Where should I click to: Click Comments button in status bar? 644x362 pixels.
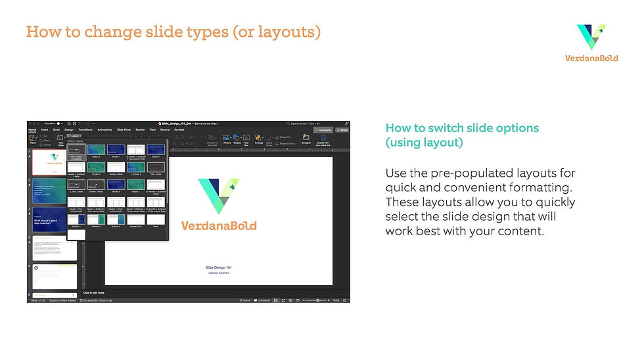[262, 300]
